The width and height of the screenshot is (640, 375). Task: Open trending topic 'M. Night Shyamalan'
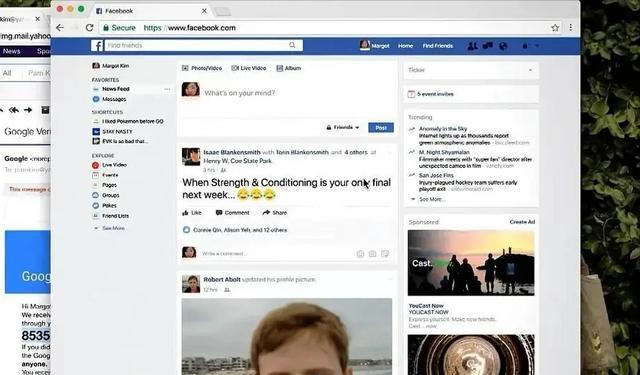[444, 152]
